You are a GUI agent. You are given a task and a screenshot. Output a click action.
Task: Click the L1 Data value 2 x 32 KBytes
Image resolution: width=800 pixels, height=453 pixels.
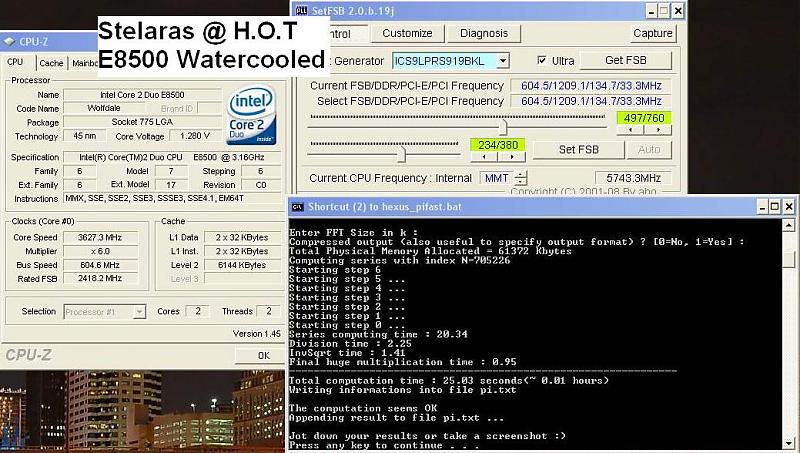pos(242,237)
